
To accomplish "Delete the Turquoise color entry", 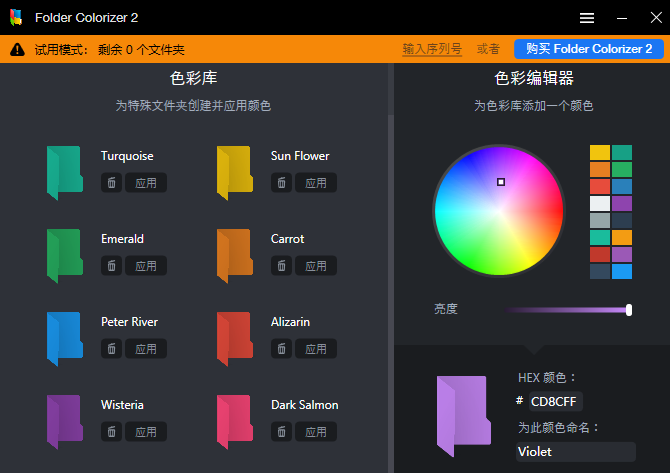I will [x=111, y=183].
